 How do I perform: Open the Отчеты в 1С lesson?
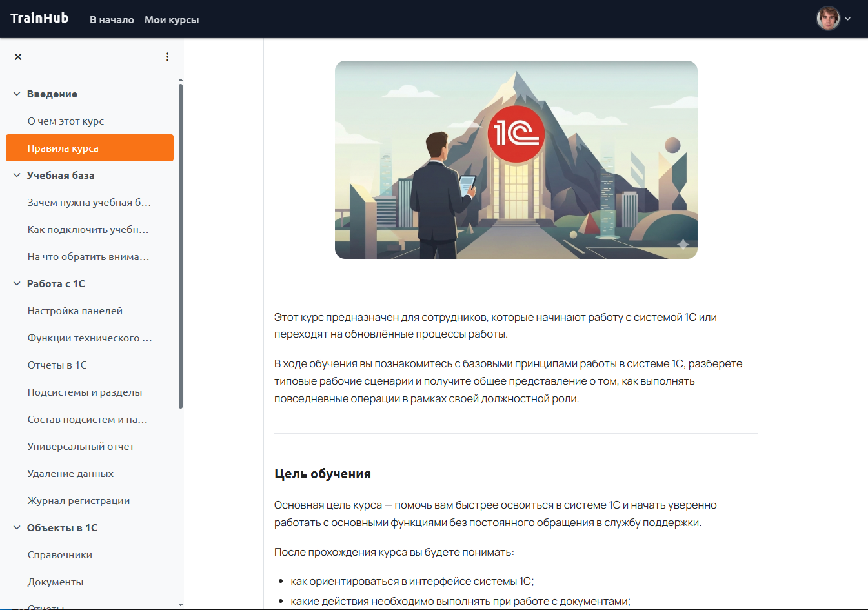(57, 365)
